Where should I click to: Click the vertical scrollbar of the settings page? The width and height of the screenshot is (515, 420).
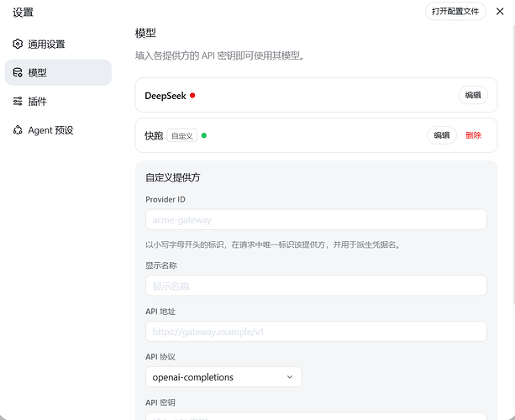pos(513,164)
